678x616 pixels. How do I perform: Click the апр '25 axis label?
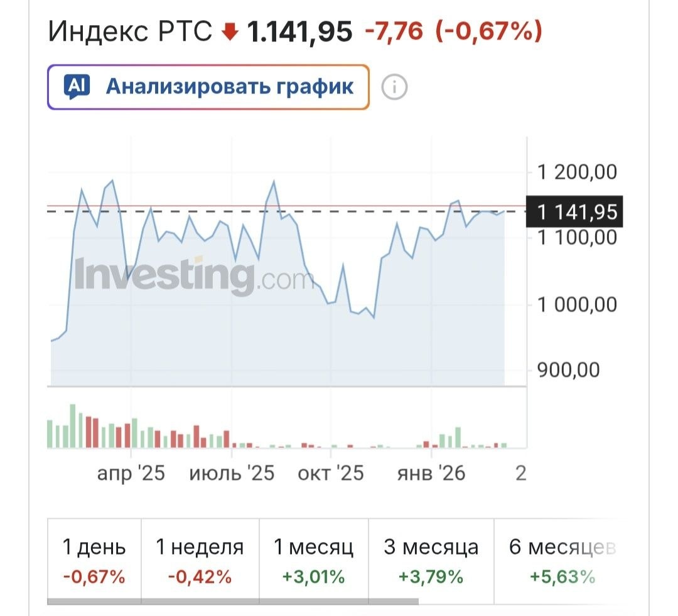click(131, 473)
